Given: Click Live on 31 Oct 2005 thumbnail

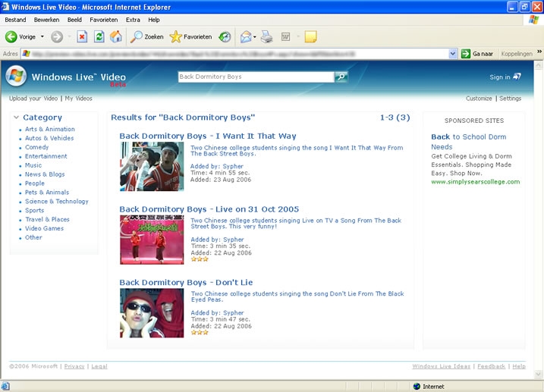Looking at the screenshot, I should (152, 240).
